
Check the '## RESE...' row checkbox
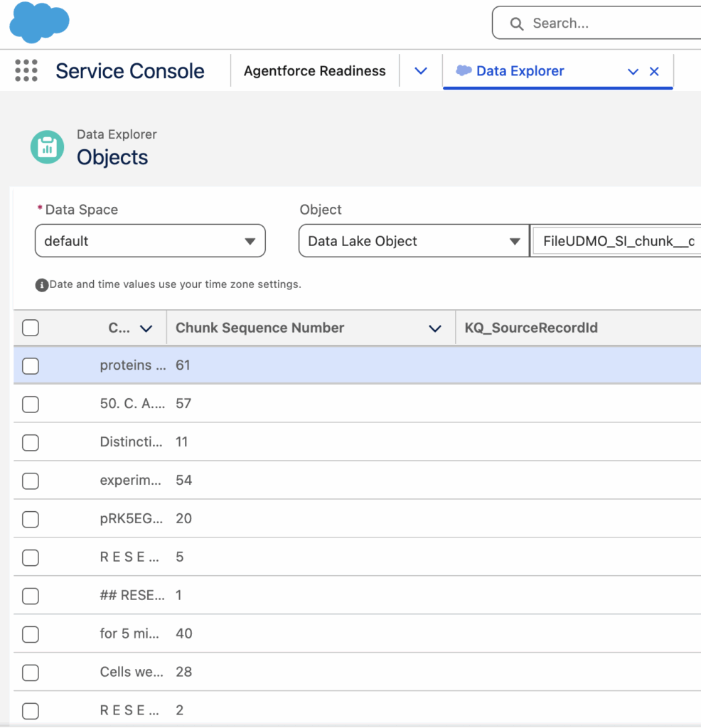pos(31,596)
